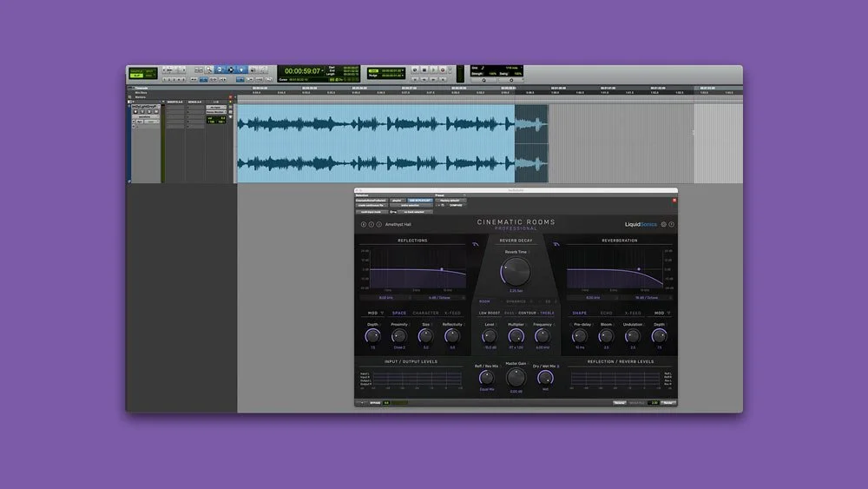
Task: Click the red Record transport button
Action: tap(443, 69)
